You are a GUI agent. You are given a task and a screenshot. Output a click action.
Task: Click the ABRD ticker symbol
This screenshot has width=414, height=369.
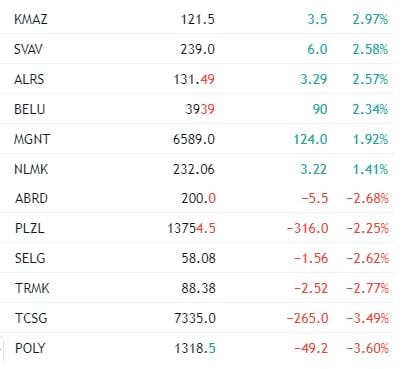(x=31, y=198)
